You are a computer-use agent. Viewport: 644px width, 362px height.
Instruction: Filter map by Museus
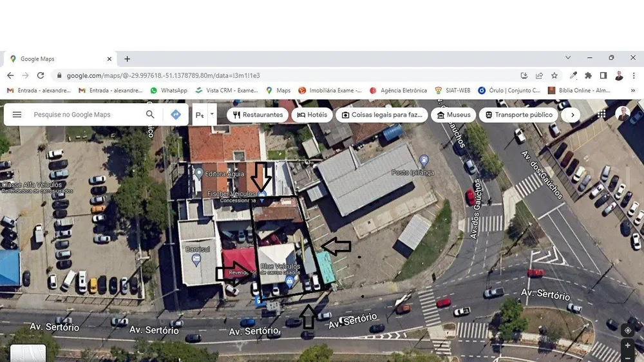click(453, 115)
